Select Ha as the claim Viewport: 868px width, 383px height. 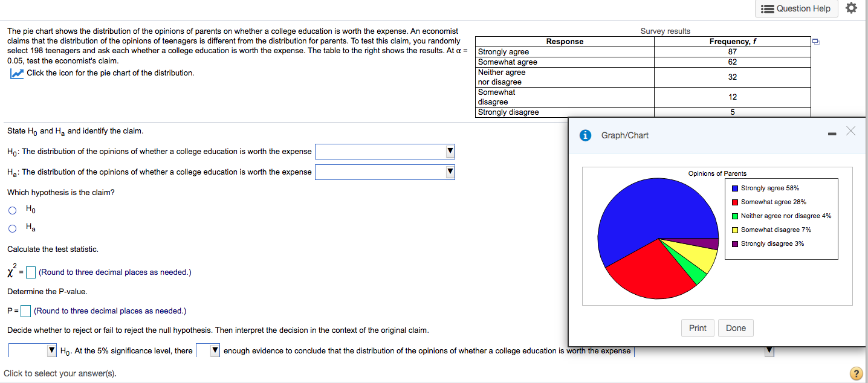12,228
